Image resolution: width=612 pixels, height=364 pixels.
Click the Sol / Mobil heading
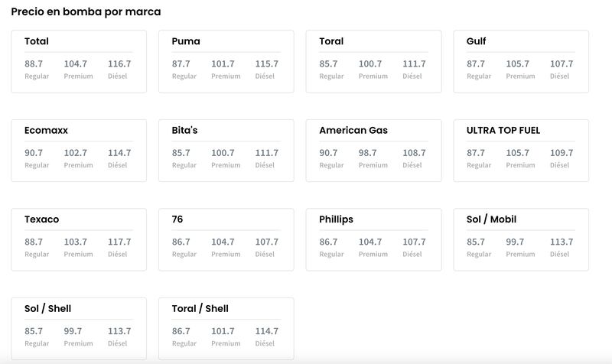[491, 219]
